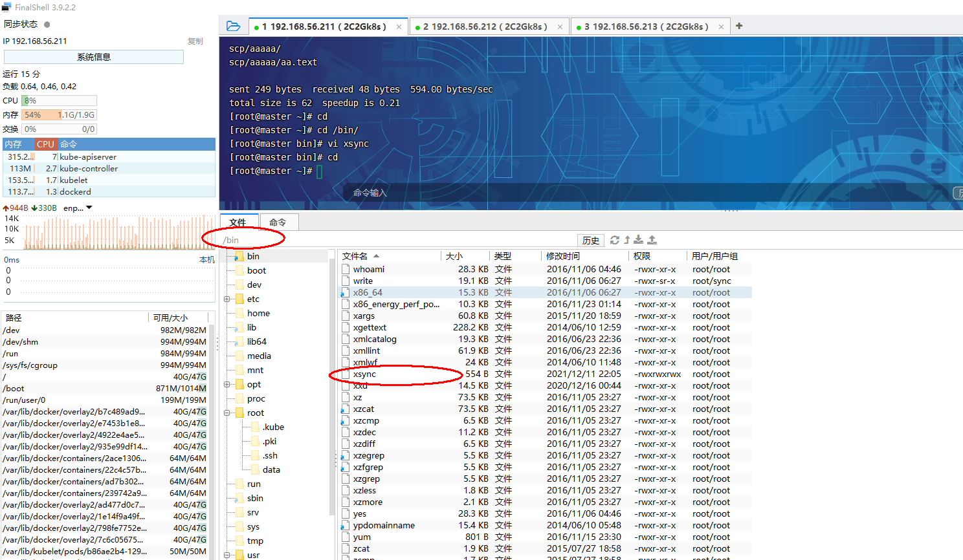This screenshot has height=560, width=963.
Task: Select the write file row
Action: (546, 281)
